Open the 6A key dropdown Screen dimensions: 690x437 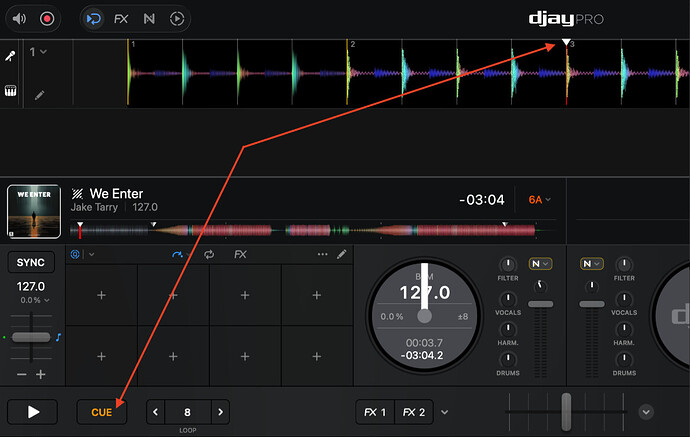(x=539, y=200)
